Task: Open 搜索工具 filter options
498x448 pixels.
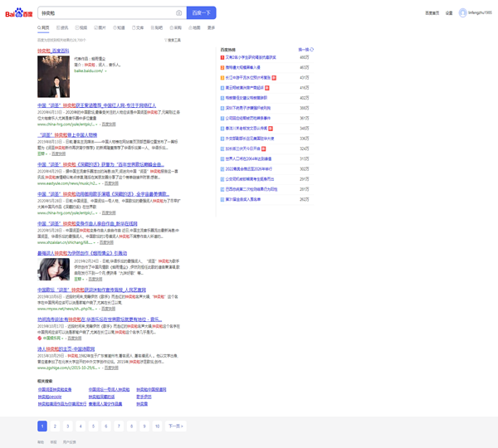Action: pyautogui.click(x=173, y=40)
